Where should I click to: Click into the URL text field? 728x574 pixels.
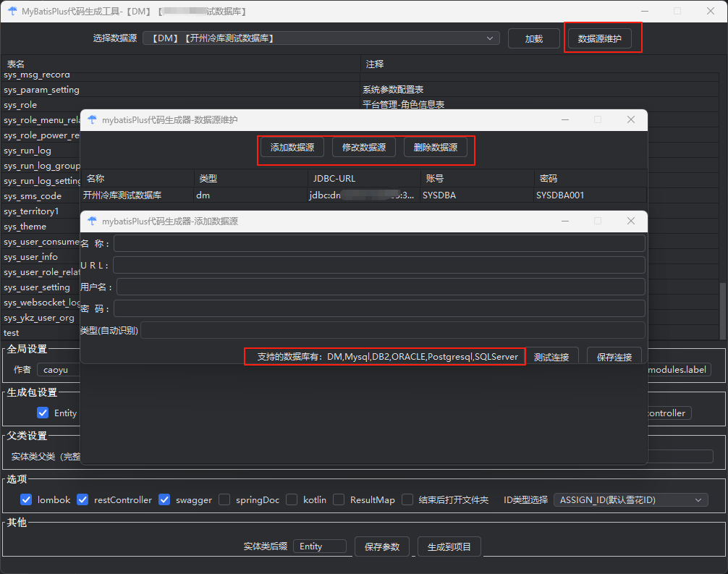coord(378,265)
